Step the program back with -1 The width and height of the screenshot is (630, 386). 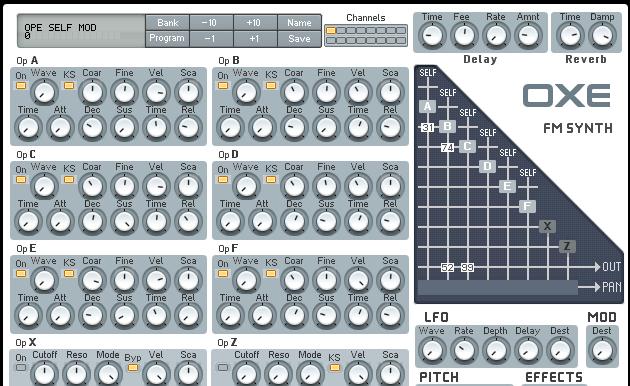211,39
